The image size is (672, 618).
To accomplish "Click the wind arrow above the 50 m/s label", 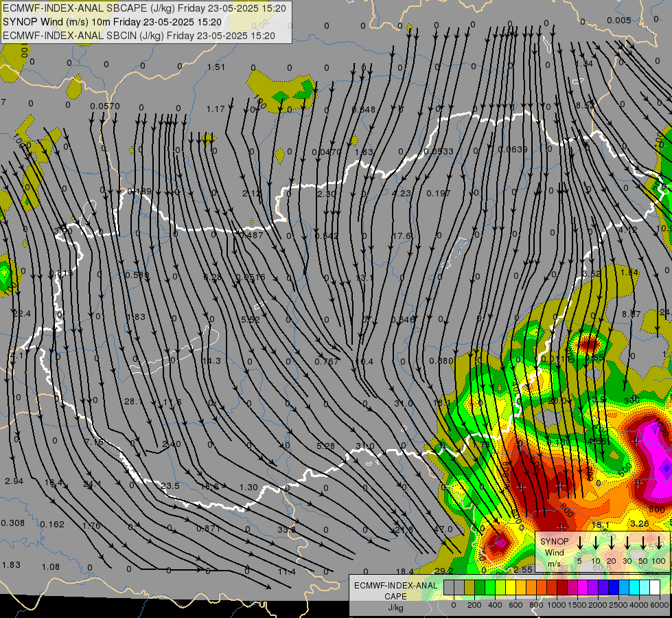I will [643, 543].
